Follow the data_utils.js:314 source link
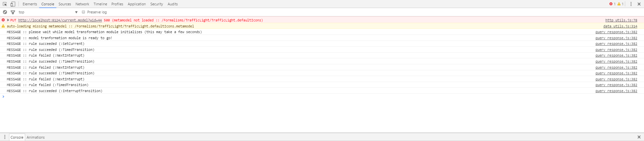 coord(620,26)
